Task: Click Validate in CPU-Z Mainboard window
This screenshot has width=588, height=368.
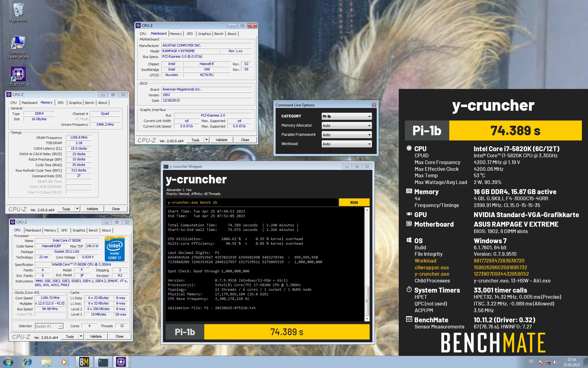Action: pos(221,140)
